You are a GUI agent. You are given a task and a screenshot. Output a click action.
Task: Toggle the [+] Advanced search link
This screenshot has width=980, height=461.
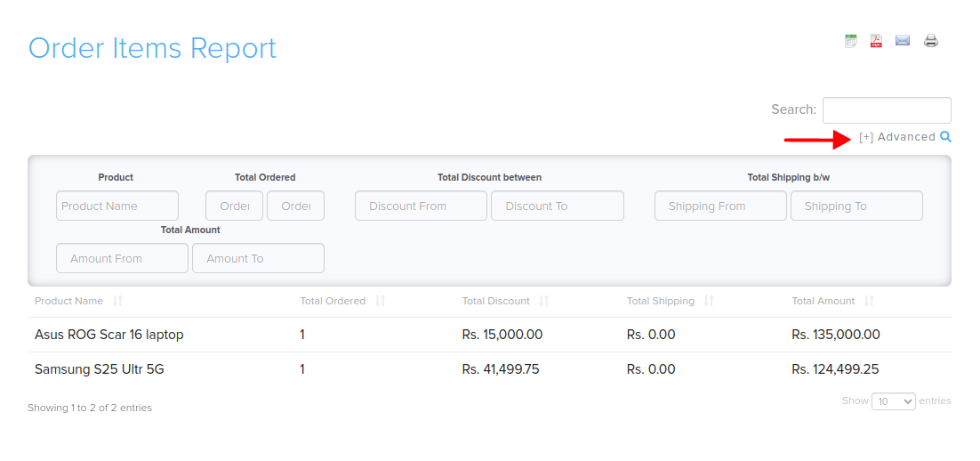[x=897, y=137]
